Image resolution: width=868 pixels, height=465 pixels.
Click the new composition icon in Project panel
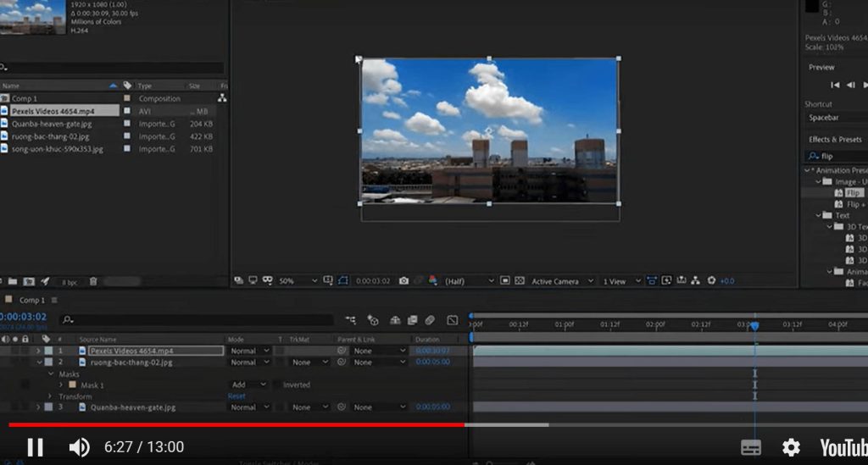pos(29,281)
